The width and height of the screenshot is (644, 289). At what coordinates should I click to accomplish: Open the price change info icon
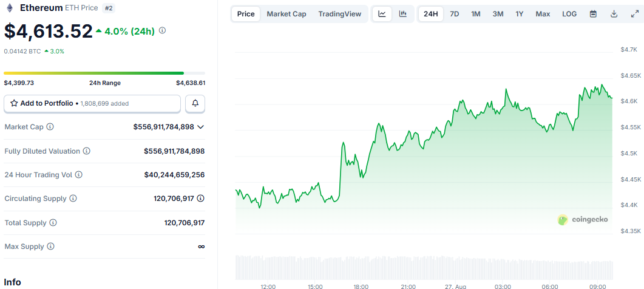point(162,30)
